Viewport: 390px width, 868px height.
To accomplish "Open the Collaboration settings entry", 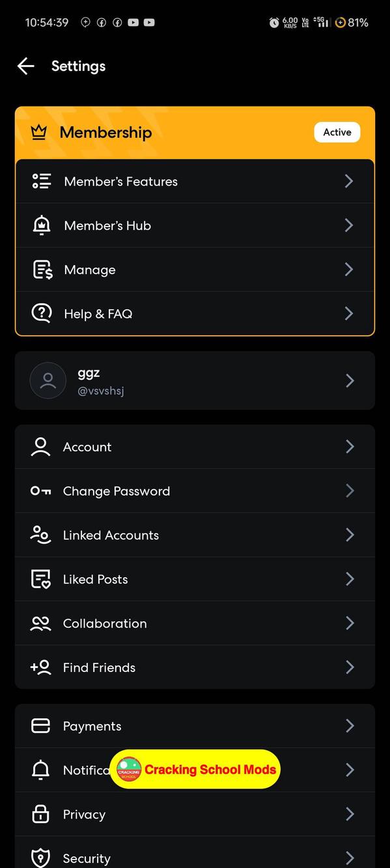I will click(x=195, y=623).
